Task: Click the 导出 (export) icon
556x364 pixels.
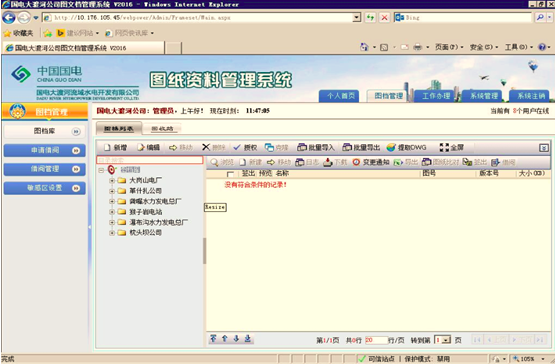Action: click(398, 162)
